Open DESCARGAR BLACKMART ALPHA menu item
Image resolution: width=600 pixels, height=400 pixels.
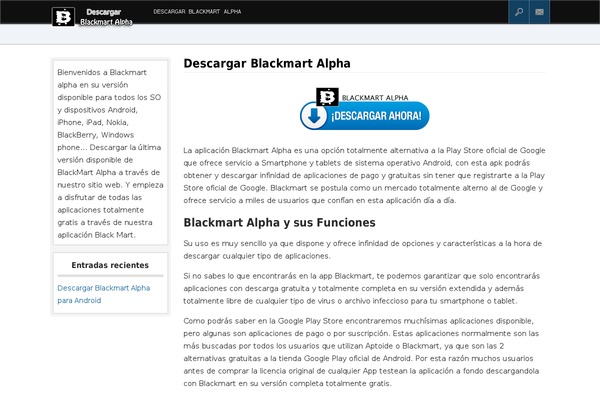pos(197,11)
